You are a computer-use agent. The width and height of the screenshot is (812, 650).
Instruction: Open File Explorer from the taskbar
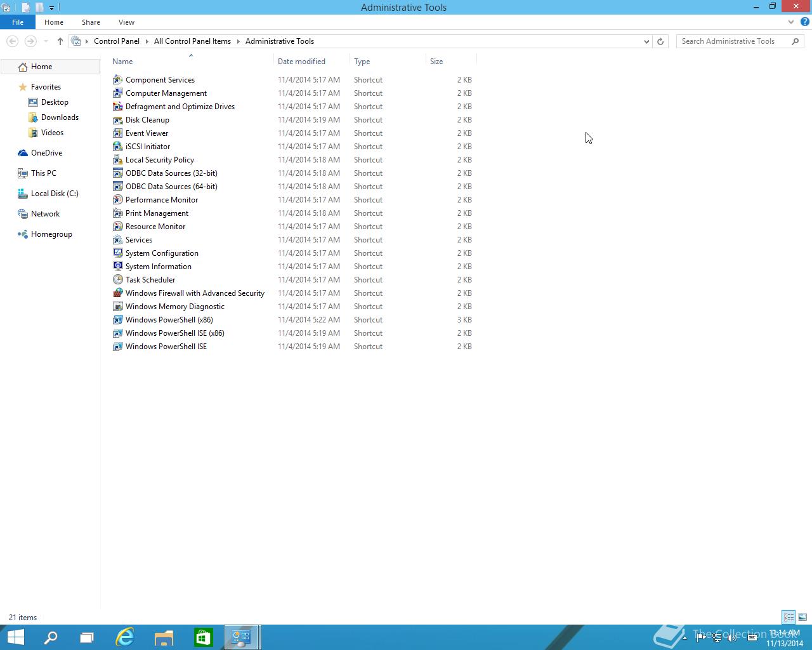pyautogui.click(x=164, y=637)
